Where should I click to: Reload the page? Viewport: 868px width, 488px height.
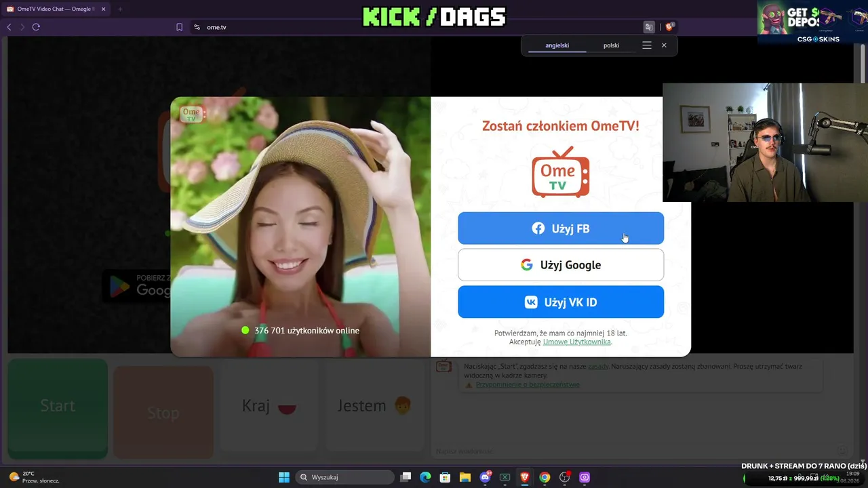(36, 27)
